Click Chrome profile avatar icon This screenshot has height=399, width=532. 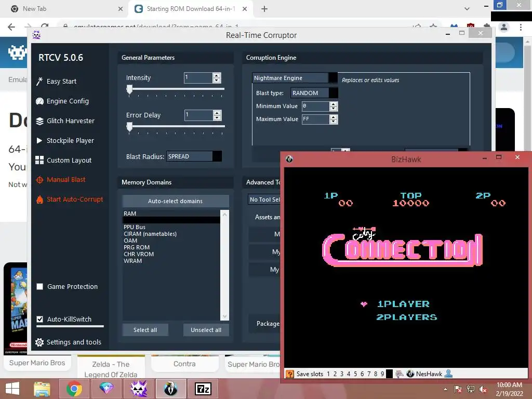(504, 27)
